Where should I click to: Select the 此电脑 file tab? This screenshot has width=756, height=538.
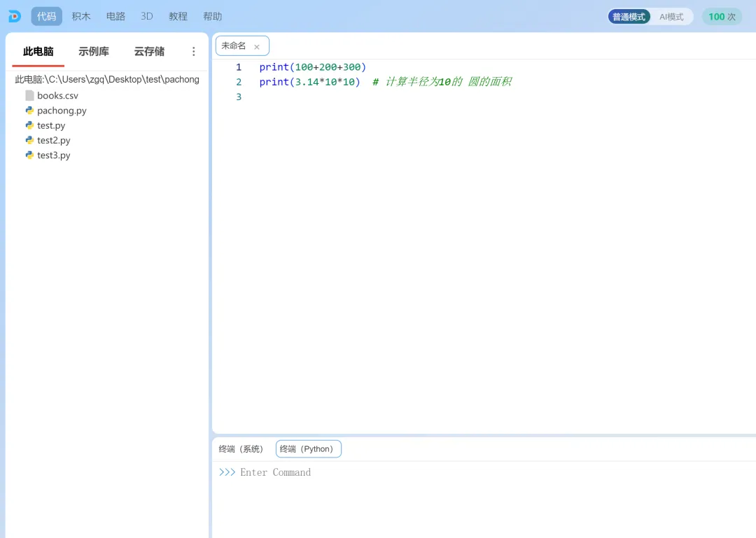point(38,52)
